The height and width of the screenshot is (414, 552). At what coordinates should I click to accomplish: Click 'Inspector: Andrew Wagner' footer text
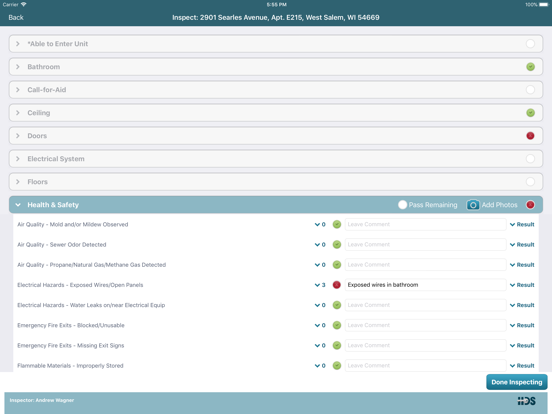point(42,400)
